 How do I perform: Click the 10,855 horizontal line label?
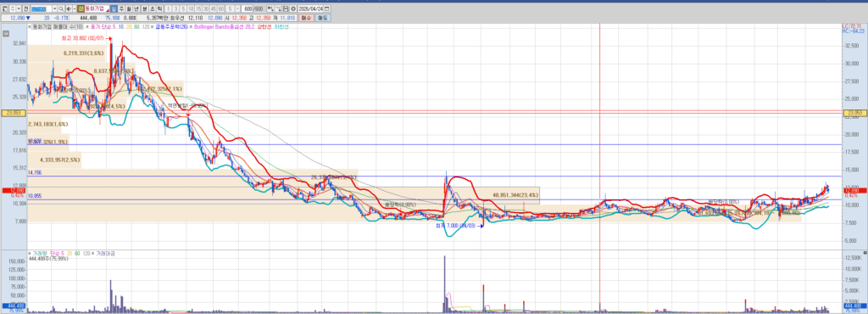(x=35, y=196)
